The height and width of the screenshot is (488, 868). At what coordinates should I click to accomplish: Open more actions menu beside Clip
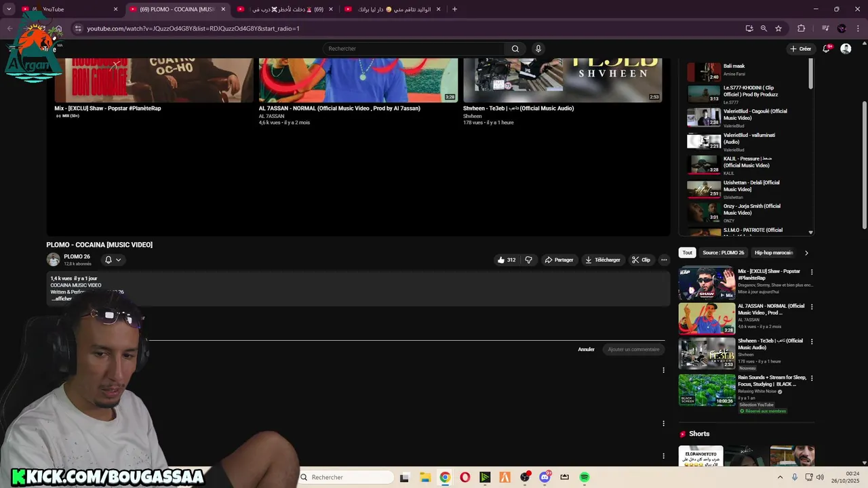coord(664,260)
